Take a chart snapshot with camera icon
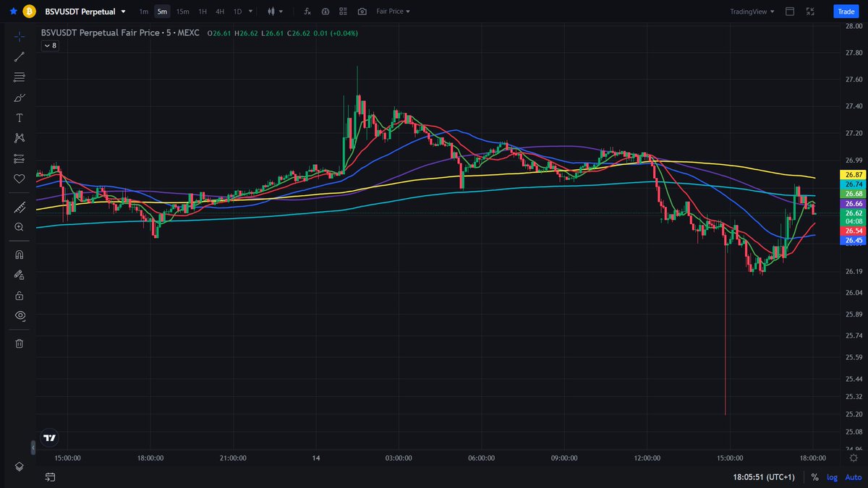 (x=362, y=12)
